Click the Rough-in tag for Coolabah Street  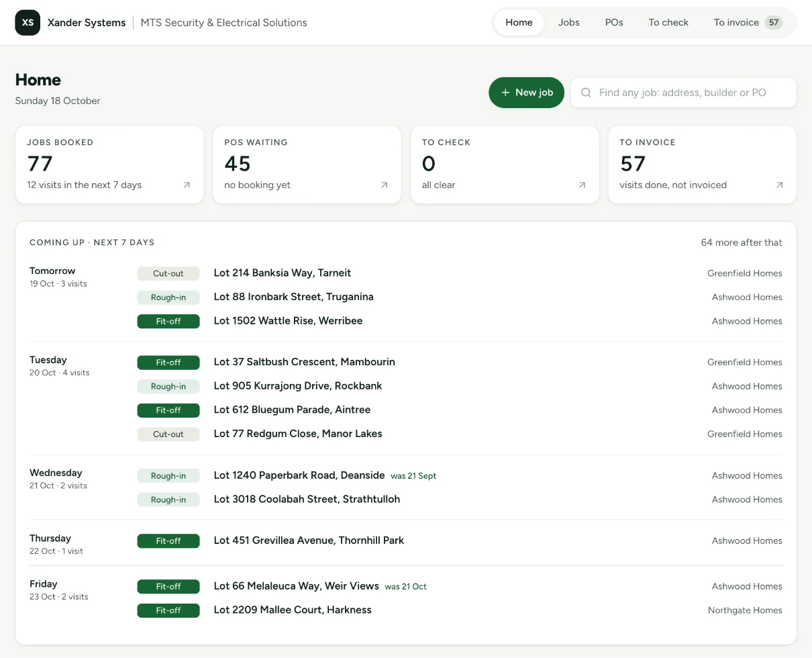tap(168, 500)
